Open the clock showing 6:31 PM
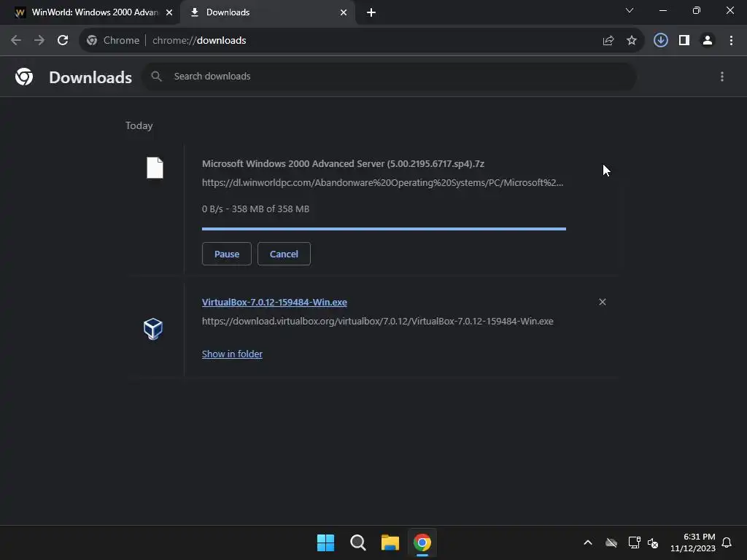 (x=693, y=542)
